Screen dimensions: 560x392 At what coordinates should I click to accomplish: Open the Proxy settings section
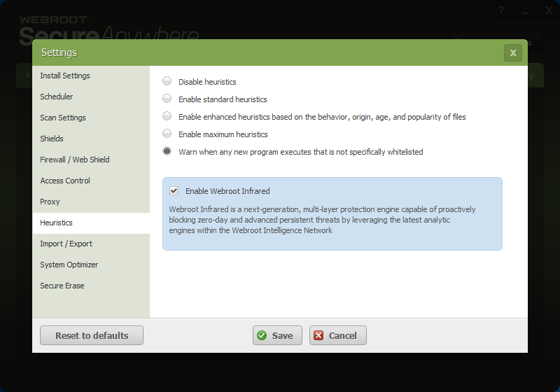click(x=91, y=202)
